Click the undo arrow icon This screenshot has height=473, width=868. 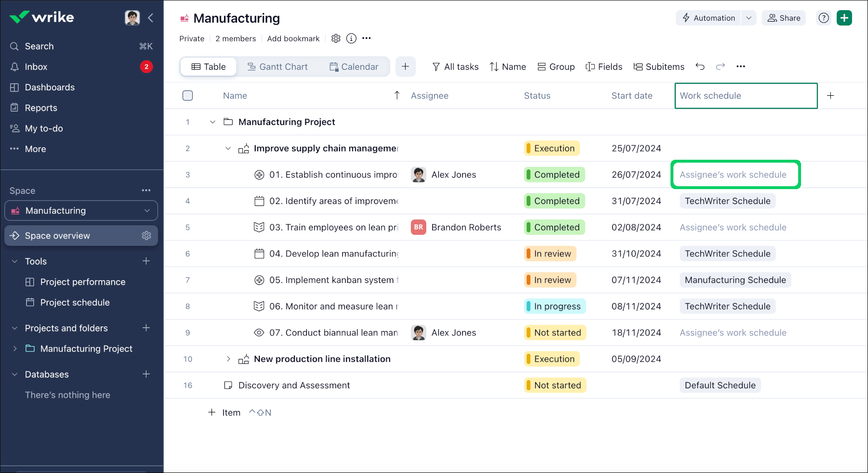[700, 66]
